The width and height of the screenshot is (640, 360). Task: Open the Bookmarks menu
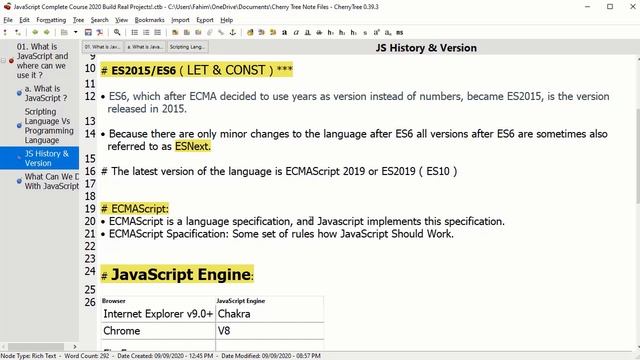click(149, 20)
